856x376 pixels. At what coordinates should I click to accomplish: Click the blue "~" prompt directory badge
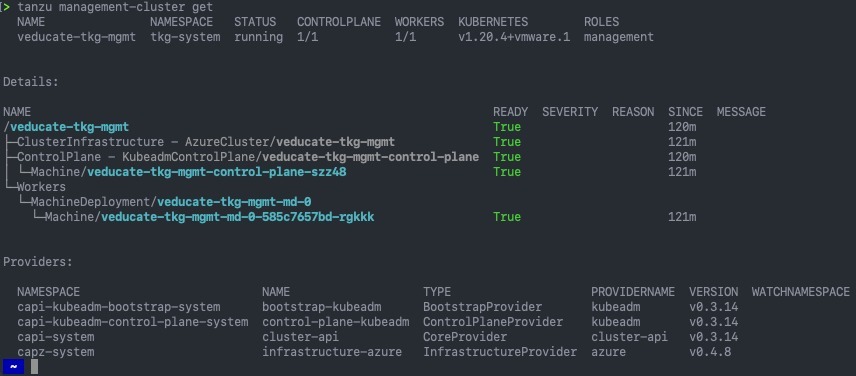click(13, 367)
